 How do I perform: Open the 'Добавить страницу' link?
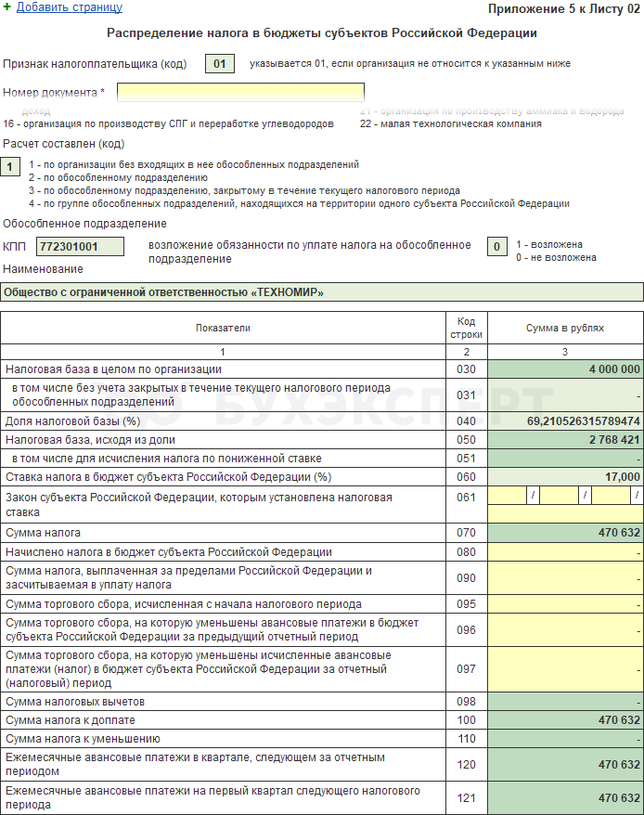click(x=70, y=7)
